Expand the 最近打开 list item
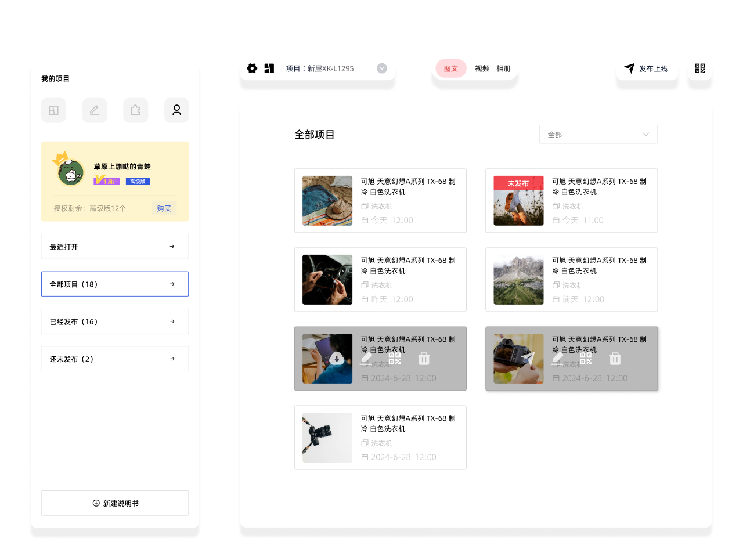The width and height of the screenshot is (743, 560). [x=115, y=247]
